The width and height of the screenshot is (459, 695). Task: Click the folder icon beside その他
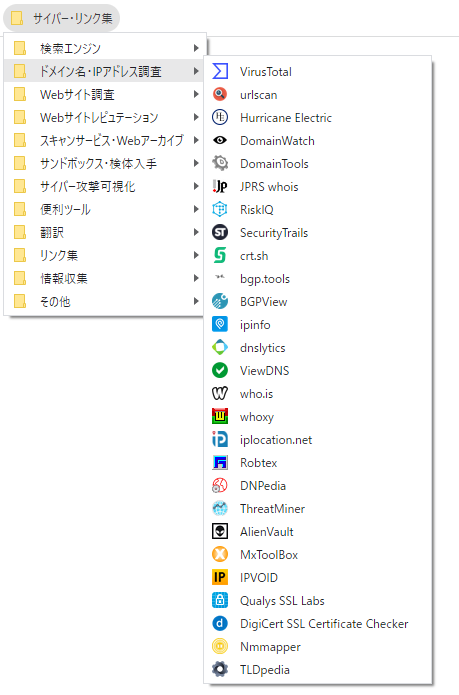coord(19,301)
